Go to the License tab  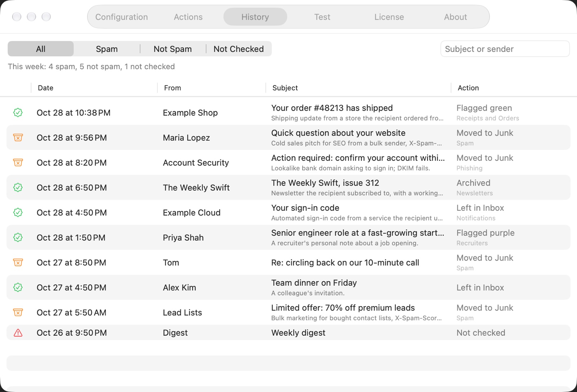click(389, 17)
